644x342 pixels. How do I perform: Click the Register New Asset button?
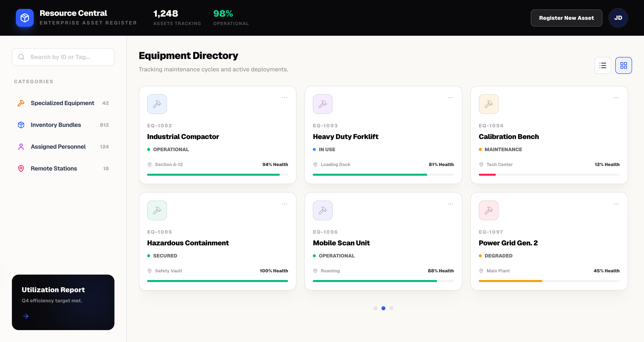tap(566, 18)
